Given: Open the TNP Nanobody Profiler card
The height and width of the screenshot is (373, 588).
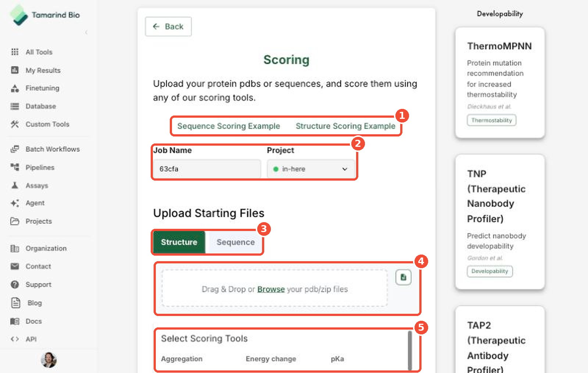Looking at the screenshot, I should tap(500, 222).
